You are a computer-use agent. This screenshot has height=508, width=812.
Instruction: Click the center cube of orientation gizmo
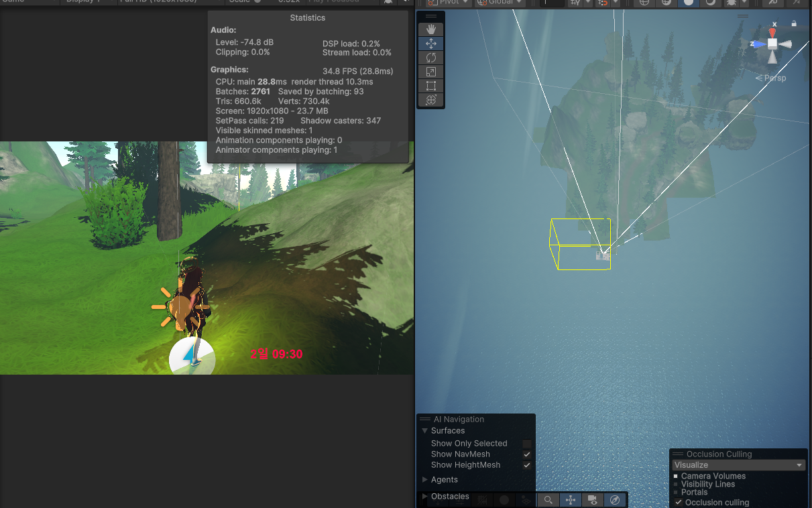[772, 44]
